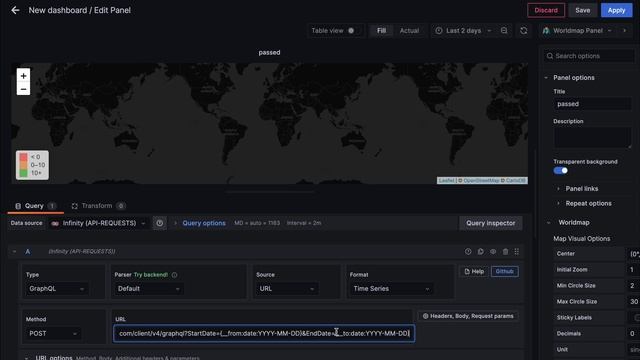This screenshot has width=640, height=360.
Task: Select Actual view mode
Action: (x=409, y=31)
